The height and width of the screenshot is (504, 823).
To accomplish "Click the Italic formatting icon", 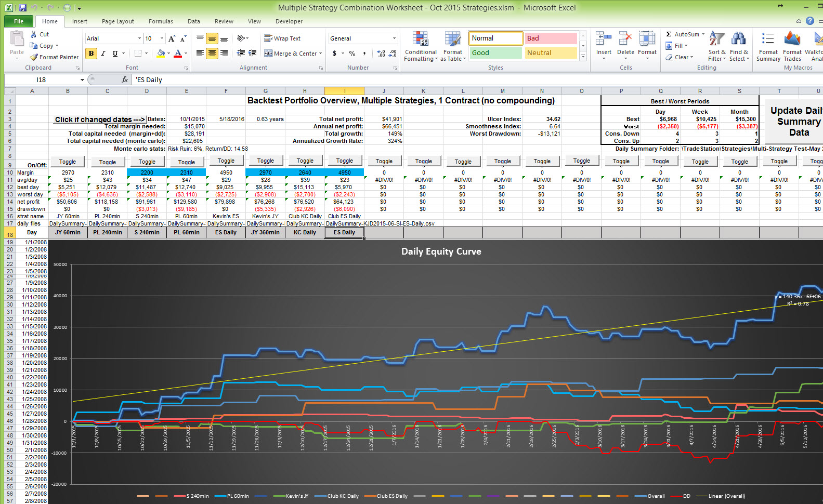I will 103,54.
